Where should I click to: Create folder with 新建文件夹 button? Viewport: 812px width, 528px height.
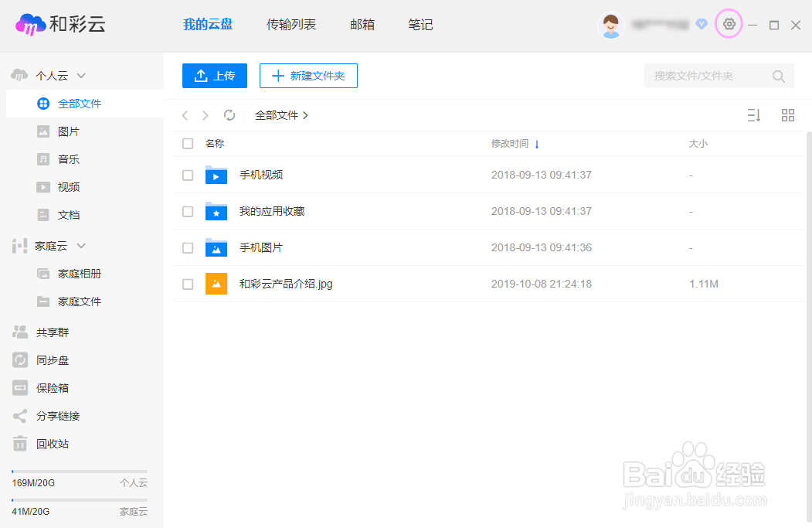[x=308, y=76]
